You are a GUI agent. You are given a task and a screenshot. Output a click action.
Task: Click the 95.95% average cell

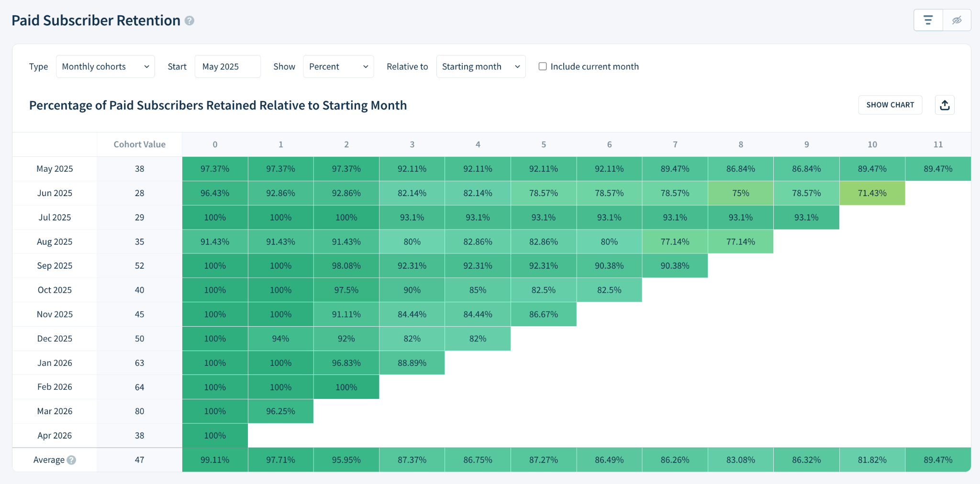(x=346, y=460)
